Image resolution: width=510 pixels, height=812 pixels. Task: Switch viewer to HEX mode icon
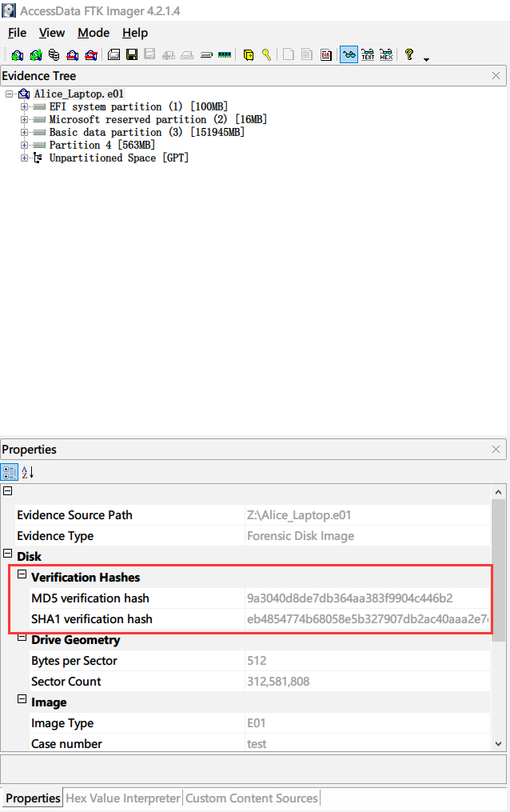(x=386, y=54)
